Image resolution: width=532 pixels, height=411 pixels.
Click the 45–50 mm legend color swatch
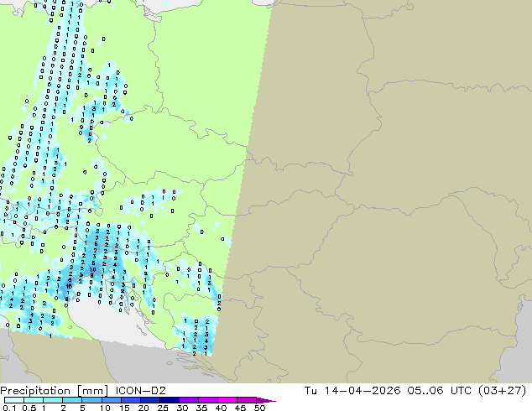pyautogui.click(x=247, y=400)
